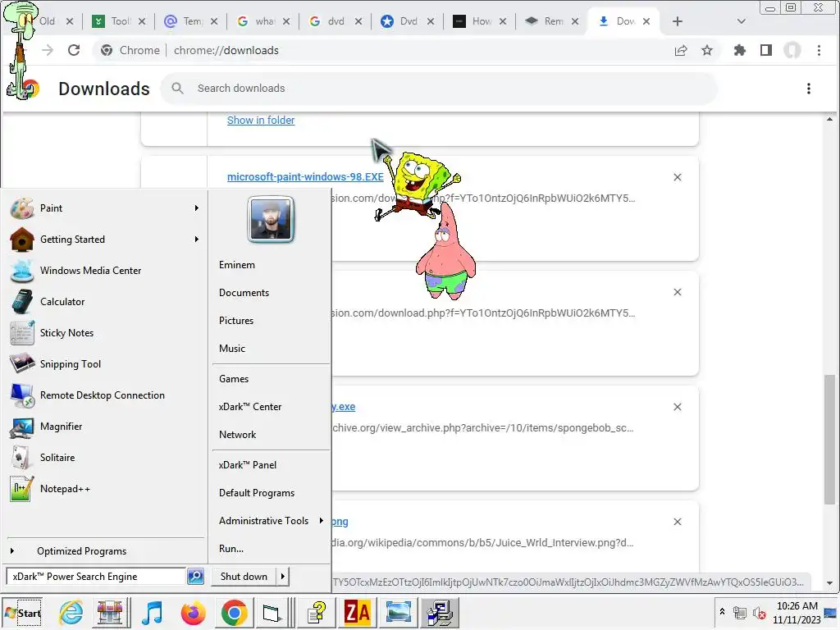Switch to Chrome in the taskbar
The height and width of the screenshot is (630, 840).
click(x=234, y=612)
